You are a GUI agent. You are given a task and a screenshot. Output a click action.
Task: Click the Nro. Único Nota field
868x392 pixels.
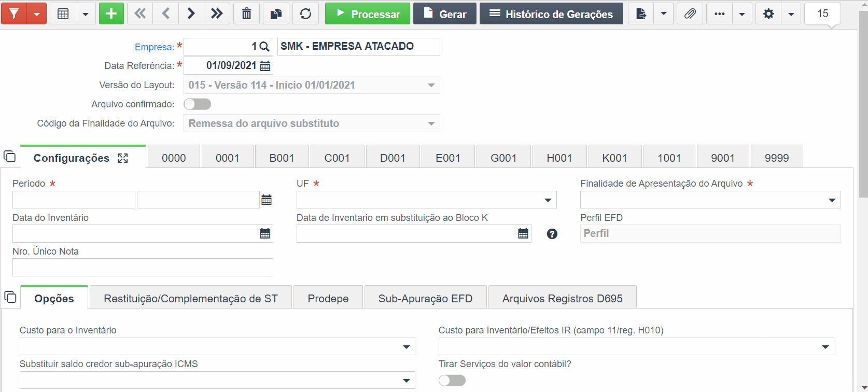[143, 267]
